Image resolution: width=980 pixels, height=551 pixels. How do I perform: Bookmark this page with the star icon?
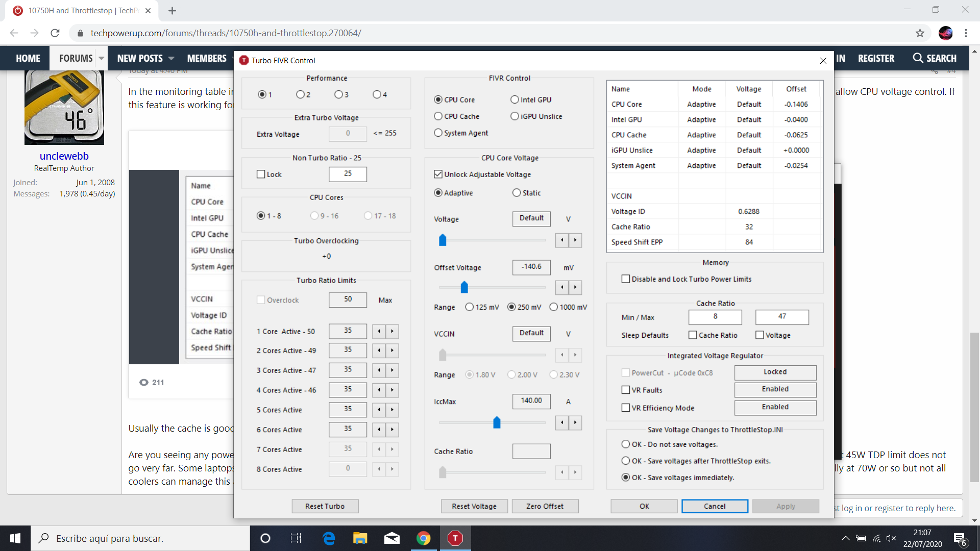pos(920,33)
